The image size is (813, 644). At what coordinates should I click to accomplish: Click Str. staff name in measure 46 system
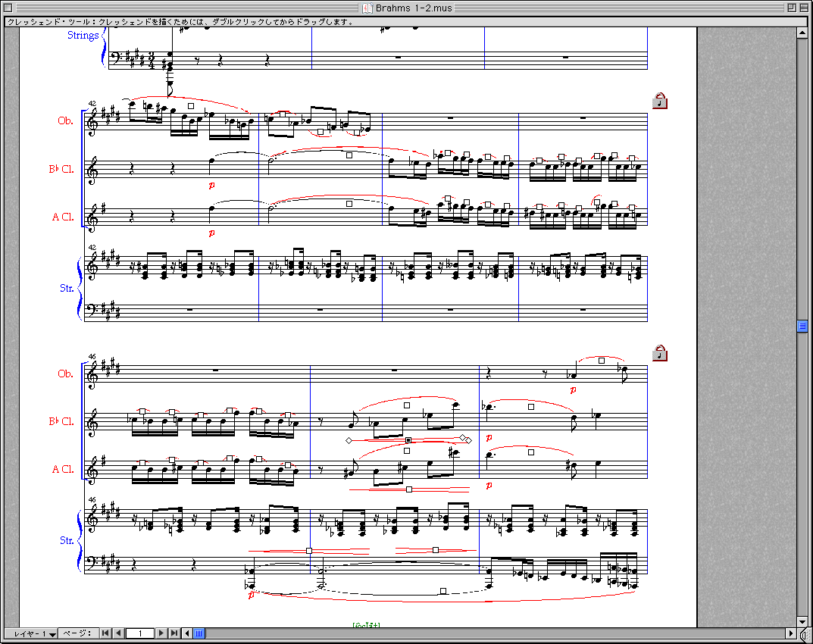(x=67, y=540)
